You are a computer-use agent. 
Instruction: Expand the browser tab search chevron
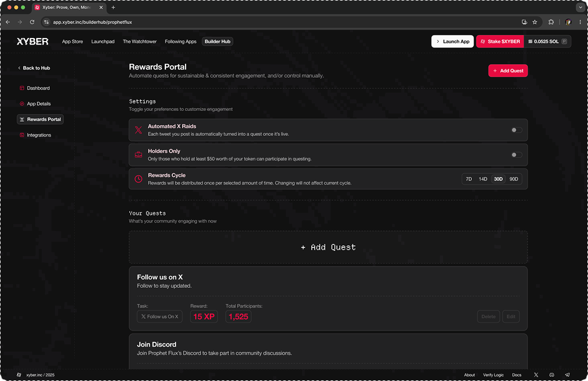(580, 8)
